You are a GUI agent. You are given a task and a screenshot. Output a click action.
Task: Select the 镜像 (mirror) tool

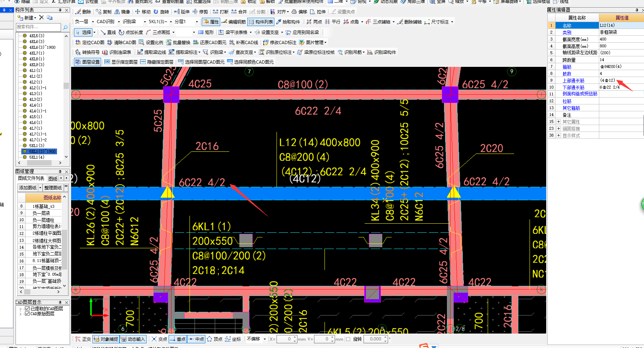122,12
